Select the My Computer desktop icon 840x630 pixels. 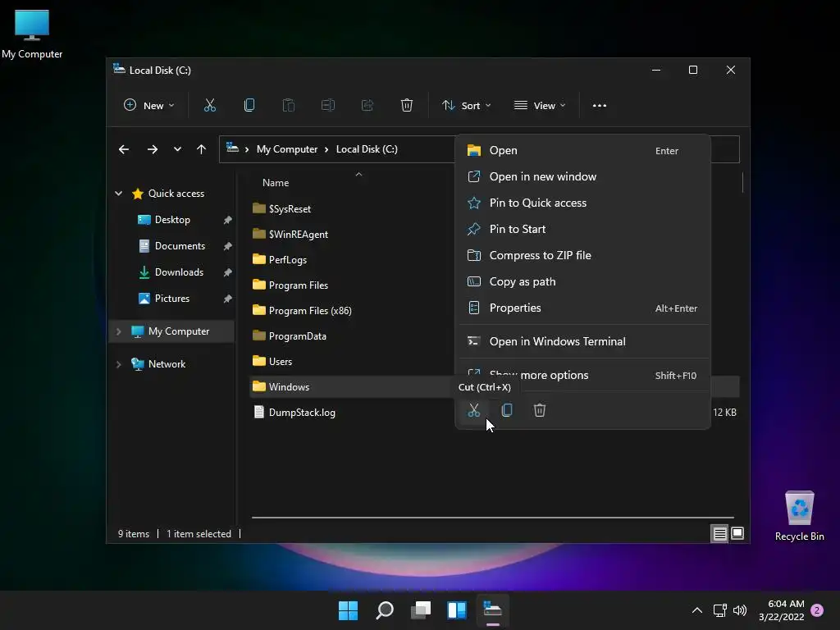point(32,34)
